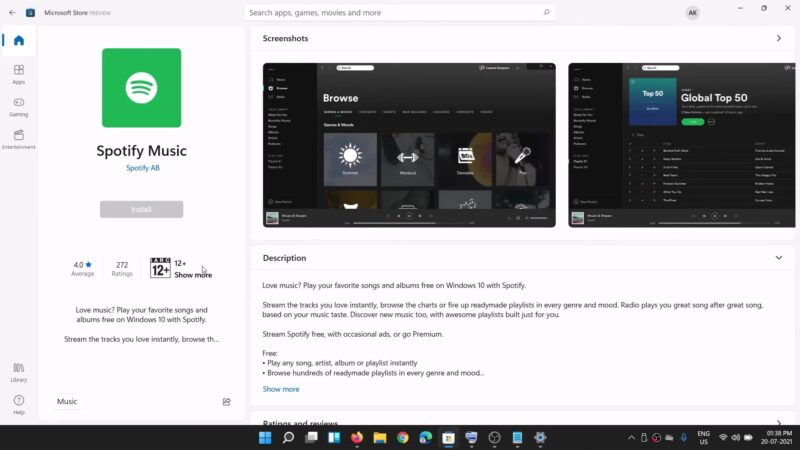Open the clock and date in taskbar
The image size is (800, 450).
coord(777,438)
